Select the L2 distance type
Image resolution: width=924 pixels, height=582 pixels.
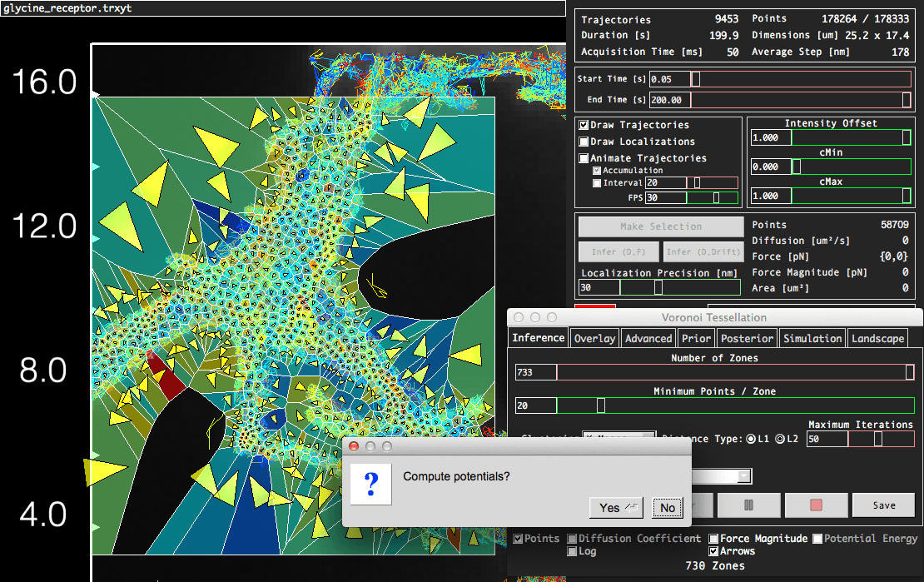point(780,439)
